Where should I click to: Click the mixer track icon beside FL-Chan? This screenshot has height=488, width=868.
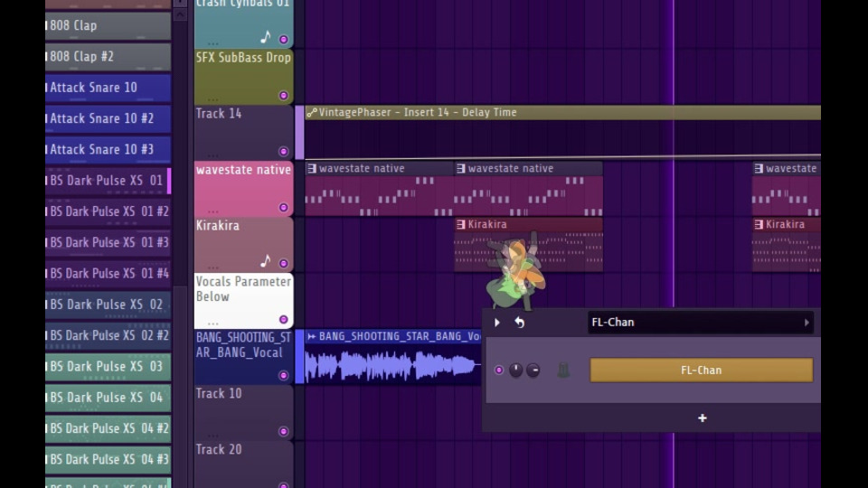[563, 371]
